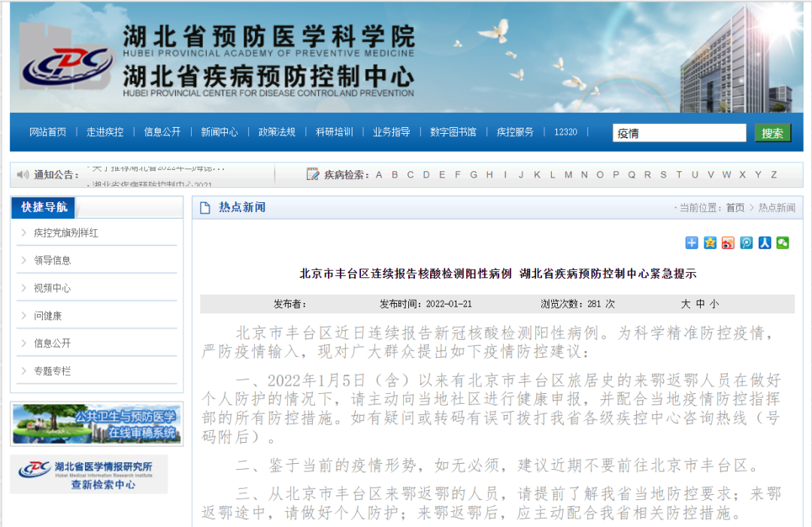Image resolution: width=812 pixels, height=527 pixels.
Task: Set font size to 大
Action: (x=686, y=304)
